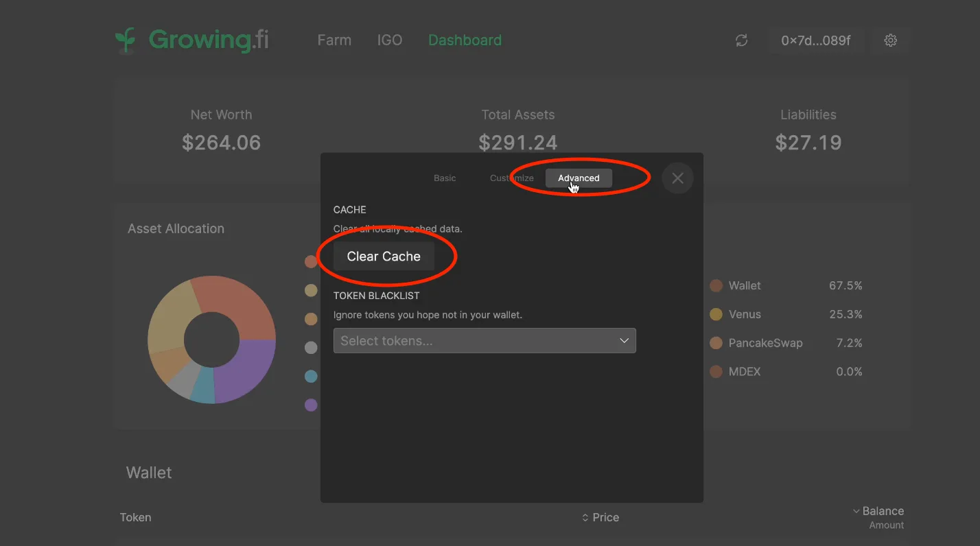Click the MDEX legend color dot

[x=716, y=372]
